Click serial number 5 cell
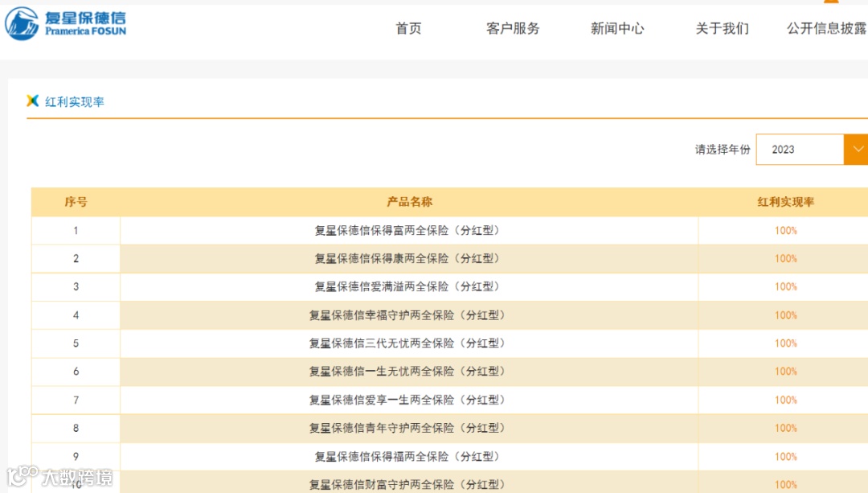This screenshot has width=868, height=493. pos(76,343)
